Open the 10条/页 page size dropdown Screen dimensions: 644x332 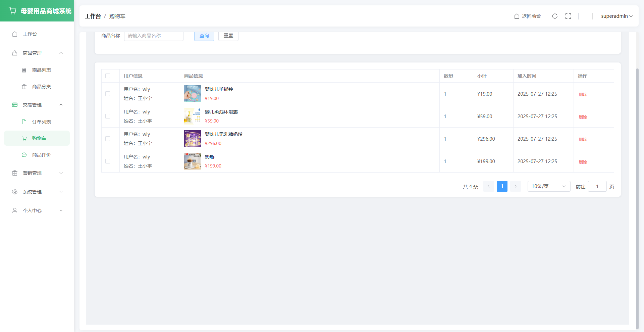548,186
